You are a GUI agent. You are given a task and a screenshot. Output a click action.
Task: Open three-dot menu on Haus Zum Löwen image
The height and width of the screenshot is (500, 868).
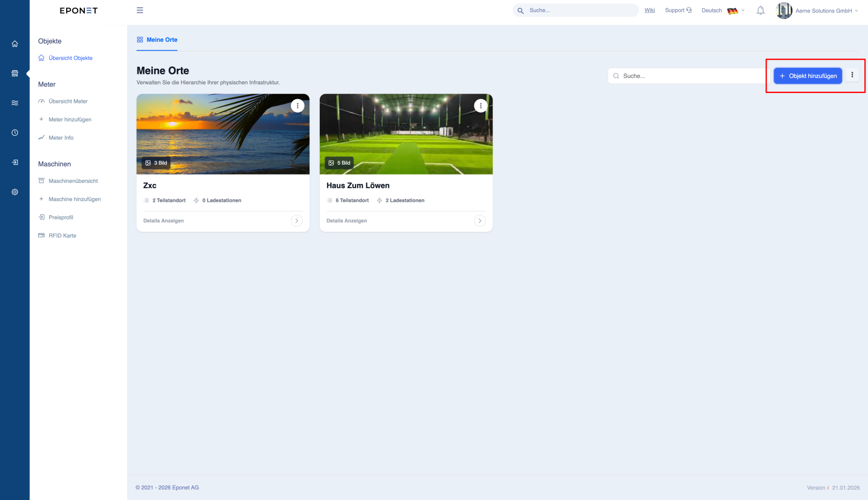coord(481,105)
